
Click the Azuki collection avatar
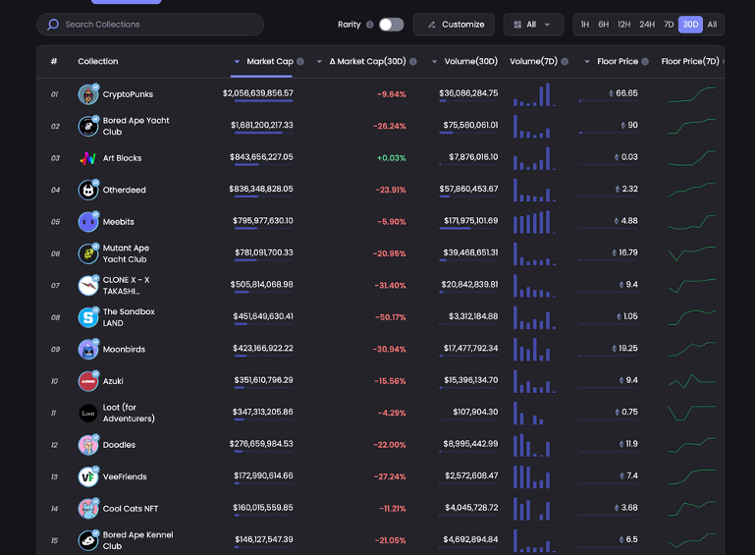point(88,381)
